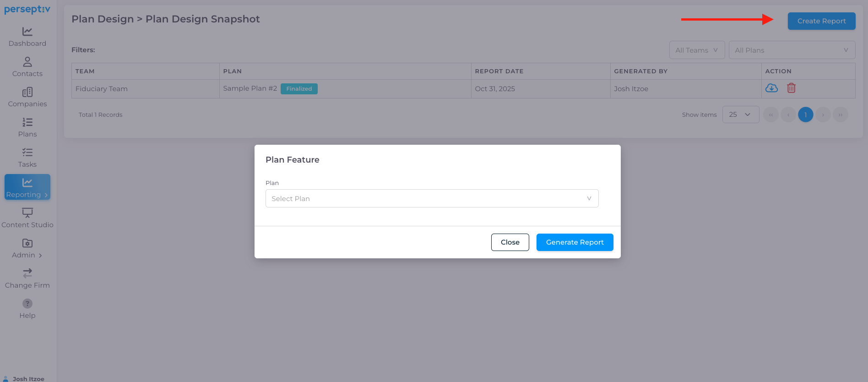Expand the All Plans filter
868x382 pixels.
(x=792, y=50)
